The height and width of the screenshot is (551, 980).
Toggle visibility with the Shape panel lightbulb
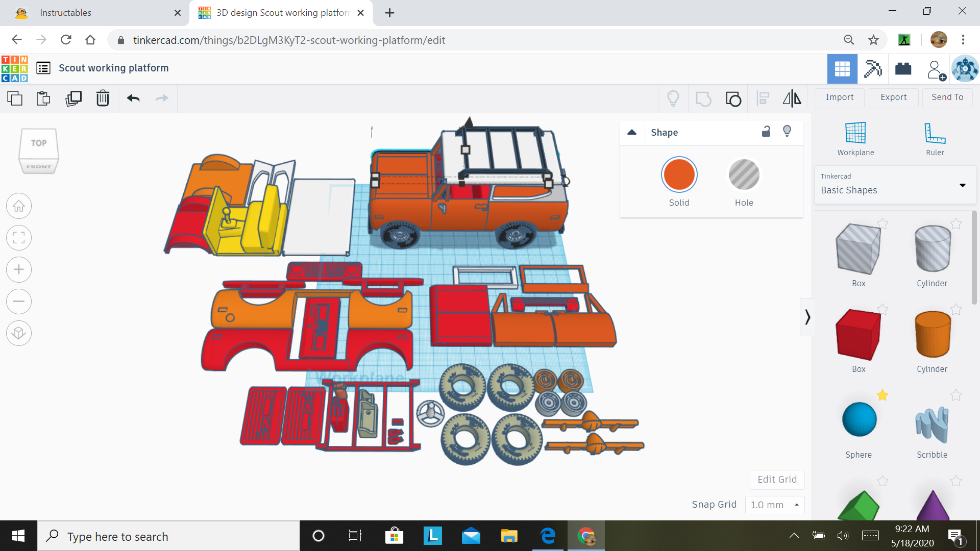click(787, 131)
